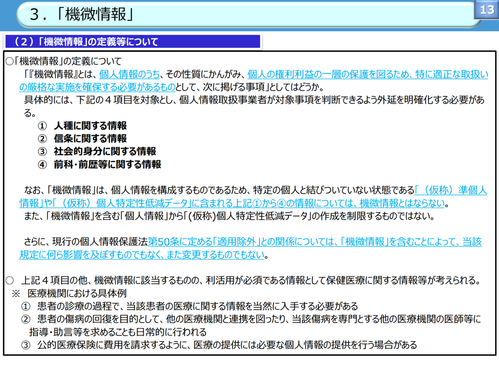Click the sentence starting また、「機微情報」を含む
Screen dimensions: 499x369
pos(229,216)
